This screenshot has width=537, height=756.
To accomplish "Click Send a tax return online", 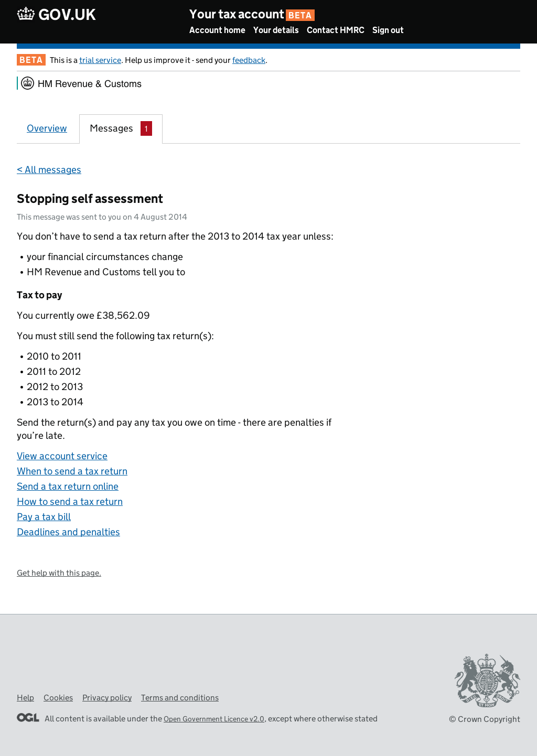I will coord(68,487).
